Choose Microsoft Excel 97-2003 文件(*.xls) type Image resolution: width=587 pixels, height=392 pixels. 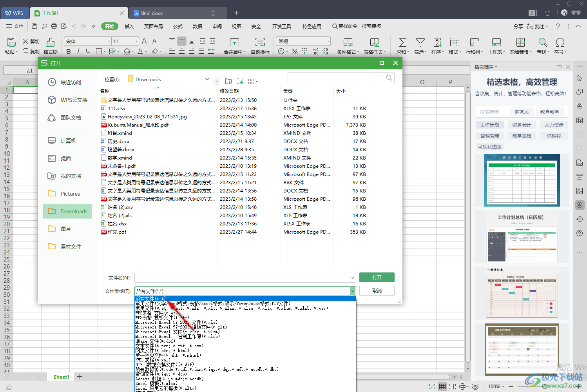[176, 322]
